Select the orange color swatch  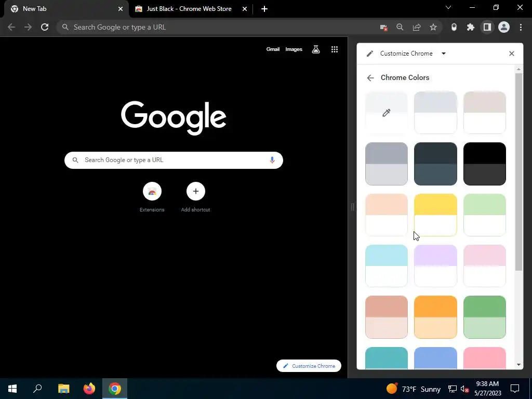tap(435, 317)
